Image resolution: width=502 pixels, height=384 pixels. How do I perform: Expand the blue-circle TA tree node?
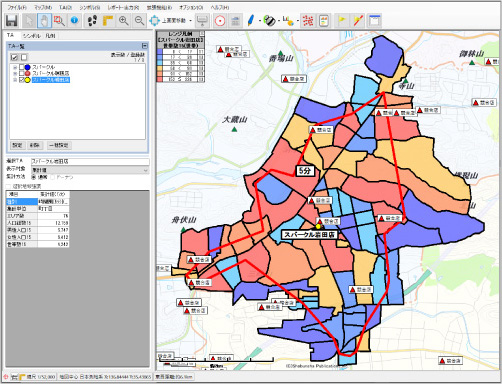[15, 67]
